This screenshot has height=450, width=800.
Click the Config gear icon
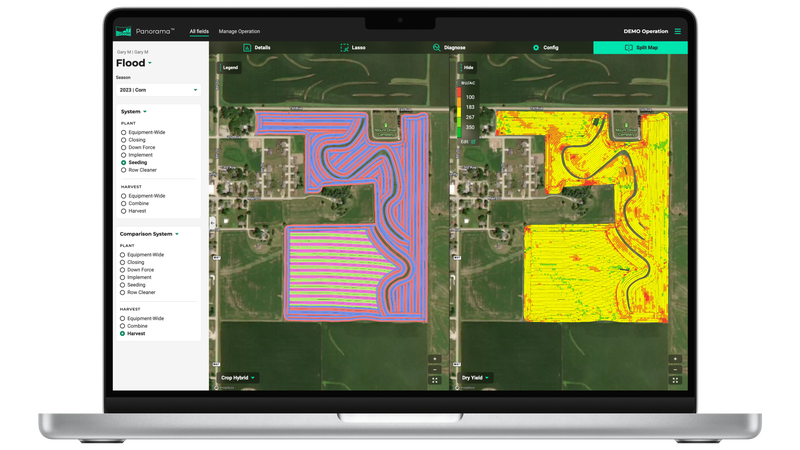[536, 47]
